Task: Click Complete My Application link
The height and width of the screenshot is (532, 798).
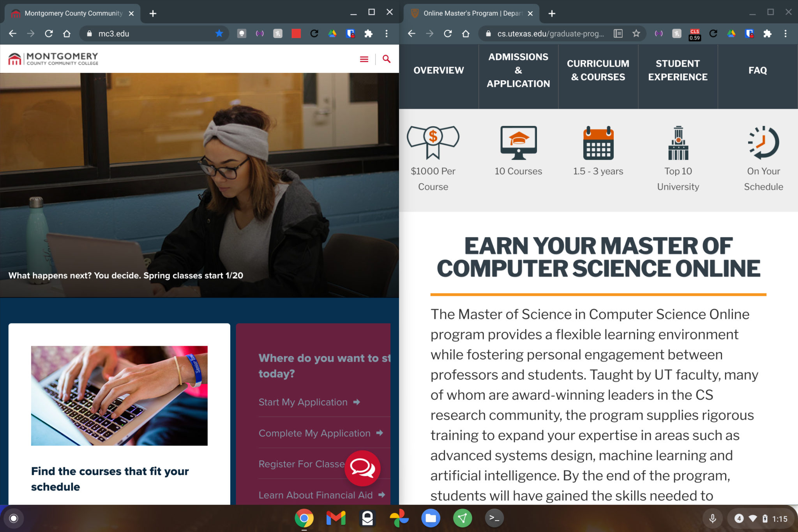Action: [x=321, y=433]
